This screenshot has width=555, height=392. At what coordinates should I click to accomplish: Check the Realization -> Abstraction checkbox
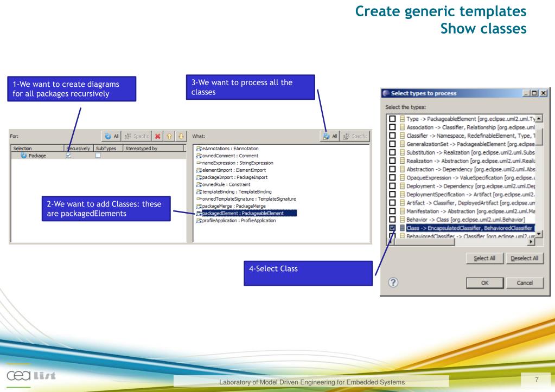pos(392,160)
